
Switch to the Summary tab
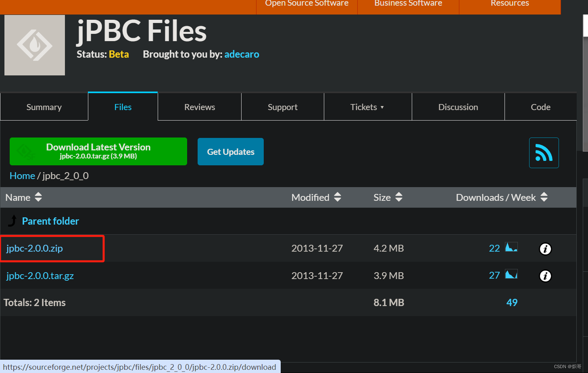(x=44, y=107)
